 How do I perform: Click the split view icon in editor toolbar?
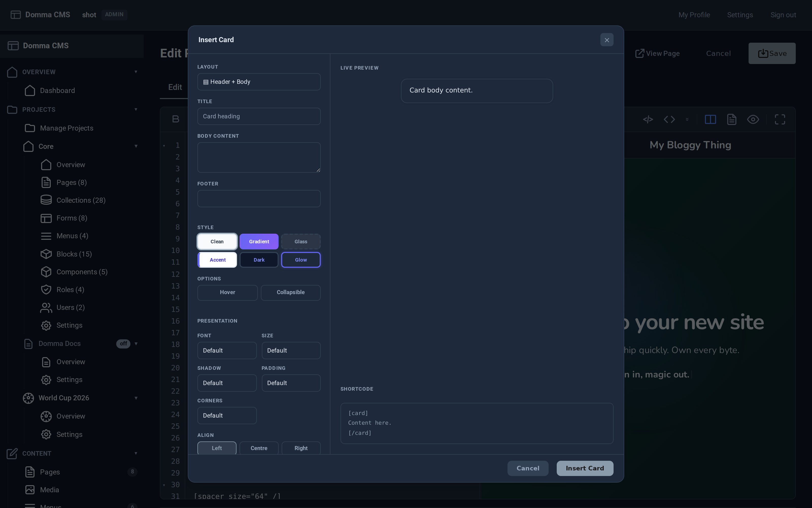pyautogui.click(x=710, y=119)
